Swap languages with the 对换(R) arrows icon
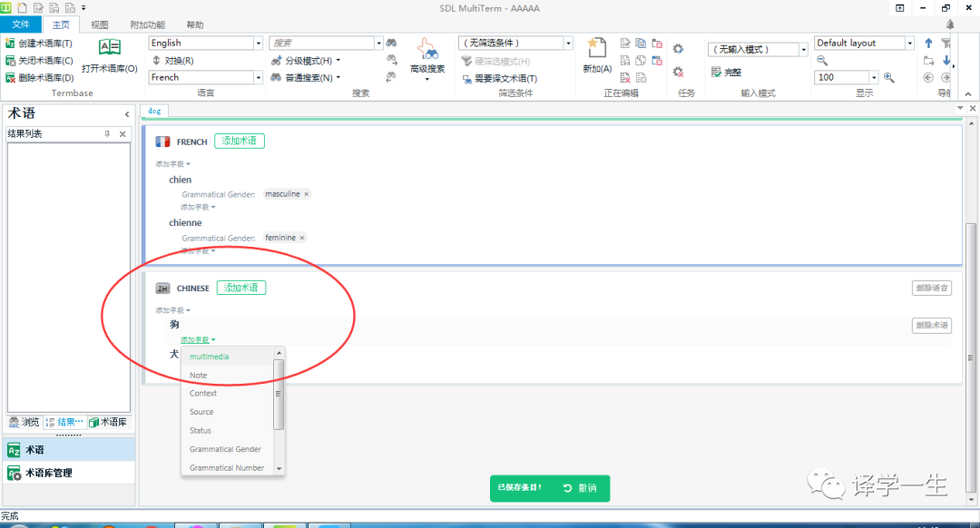 click(156, 61)
